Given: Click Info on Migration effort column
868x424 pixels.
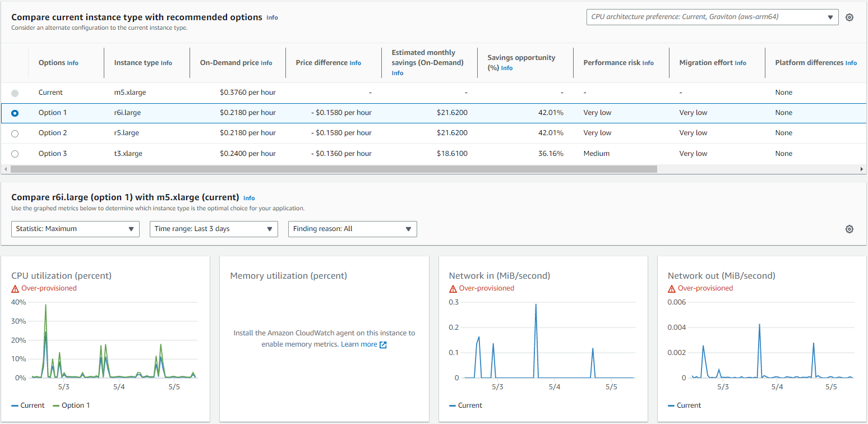Looking at the screenshot, I should point(741,63).
